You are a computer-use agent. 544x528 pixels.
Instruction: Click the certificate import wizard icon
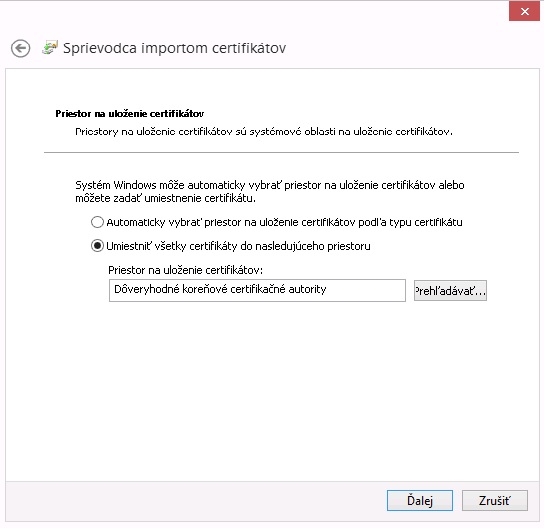pos(50,48)
